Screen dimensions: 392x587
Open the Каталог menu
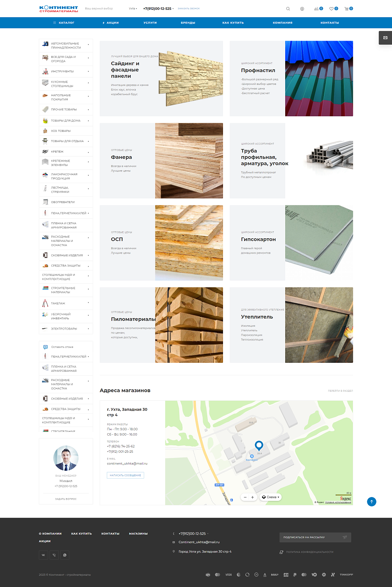[x=64, y=23]
